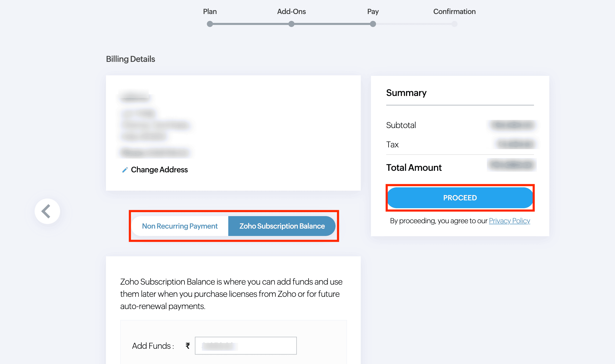This screenshot has height=364, width=615.
Task: Click the Add-Ons step dot on progress bar
Action: [291, 24]
